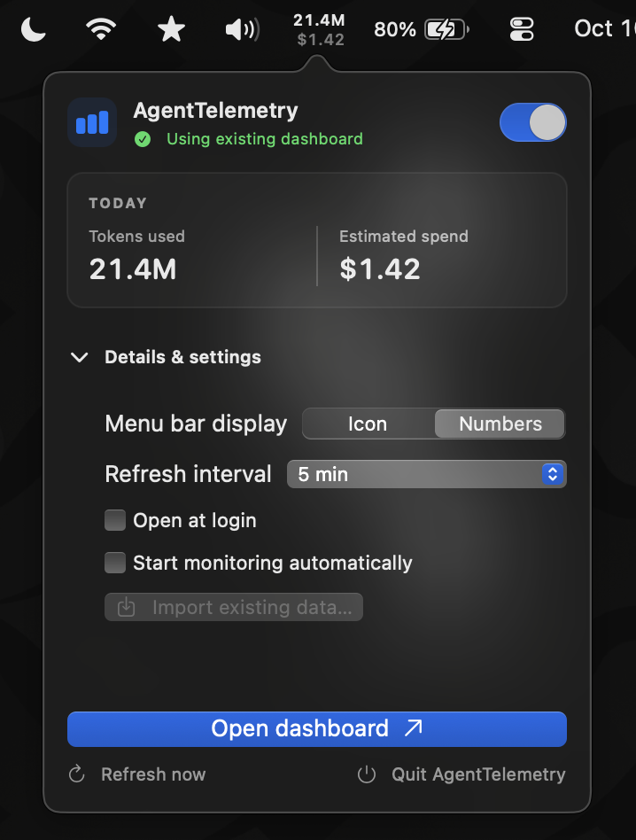Click the Menu bar display label
This screenshot has height=840, width=636.
[x=196, y=424]
